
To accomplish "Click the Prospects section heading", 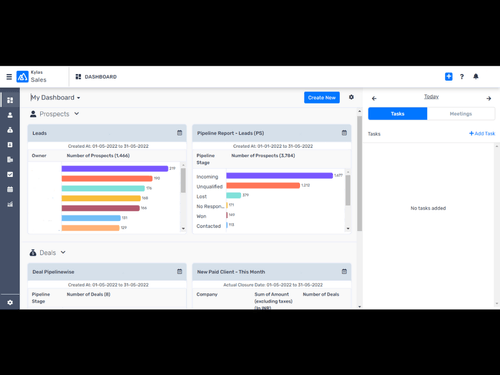I will pyautogui.click(x=54, y=114).
